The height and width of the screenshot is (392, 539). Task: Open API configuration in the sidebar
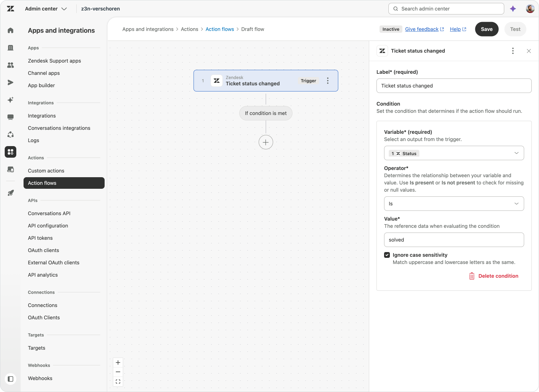pos(48,226)
